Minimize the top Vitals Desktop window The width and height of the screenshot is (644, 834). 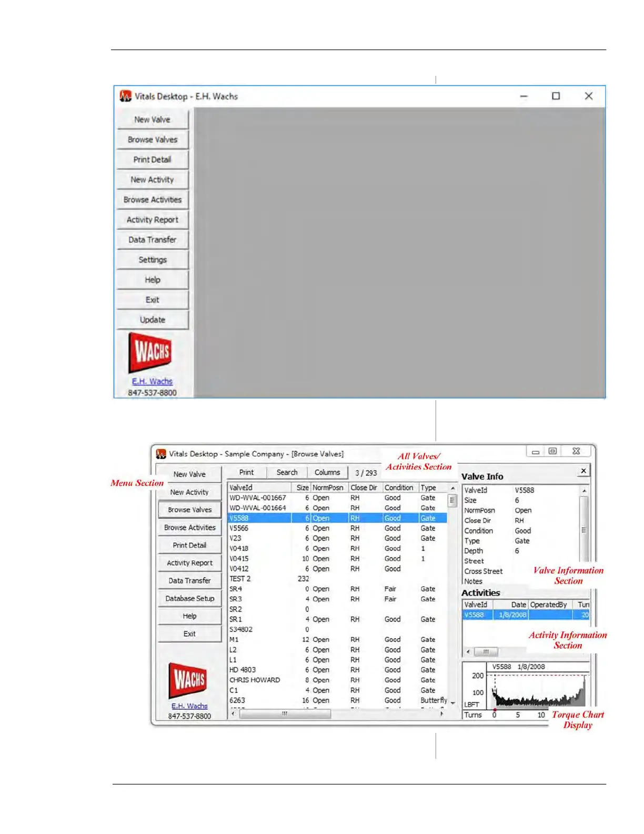pos(524,96)
